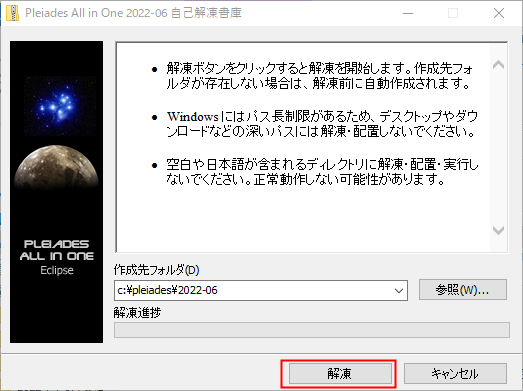Open the 参照(W)... browse dialog

coord(463,290)
